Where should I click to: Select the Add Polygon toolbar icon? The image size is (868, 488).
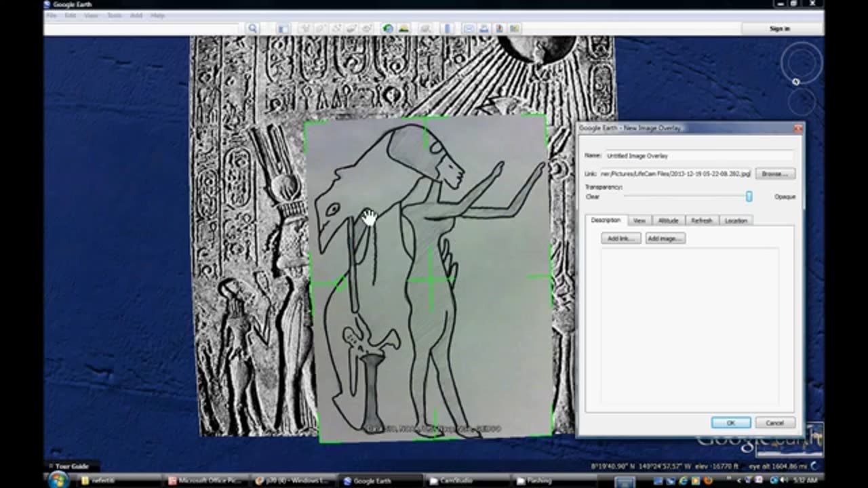coord(320,28)
